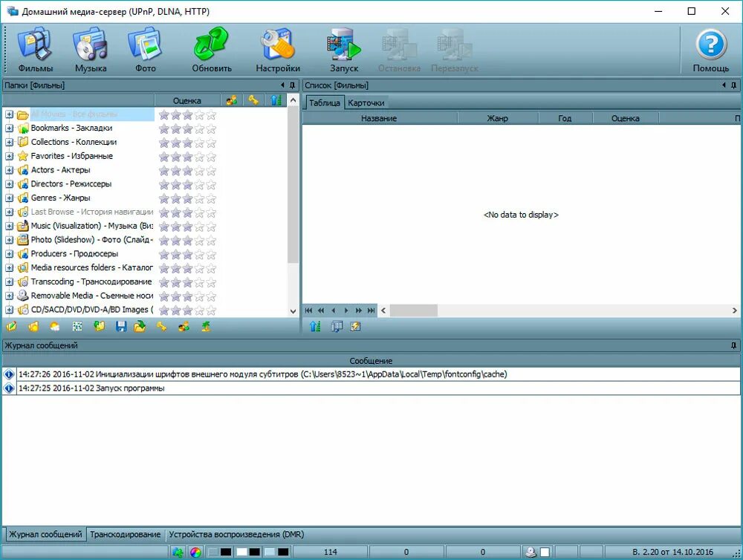Toggle the pin on the Журнал сообщений panel
The image size is (743, 560).
tap(734, 345)
